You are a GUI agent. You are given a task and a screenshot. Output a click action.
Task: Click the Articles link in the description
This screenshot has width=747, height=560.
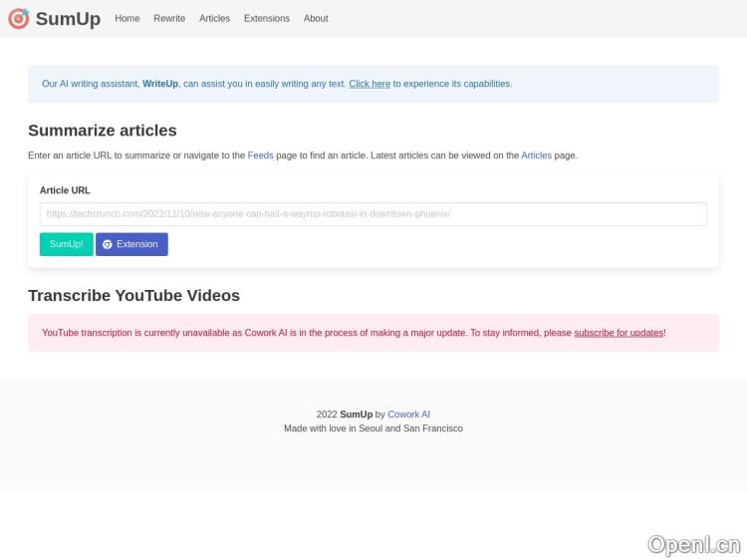(x=536, y=155)
